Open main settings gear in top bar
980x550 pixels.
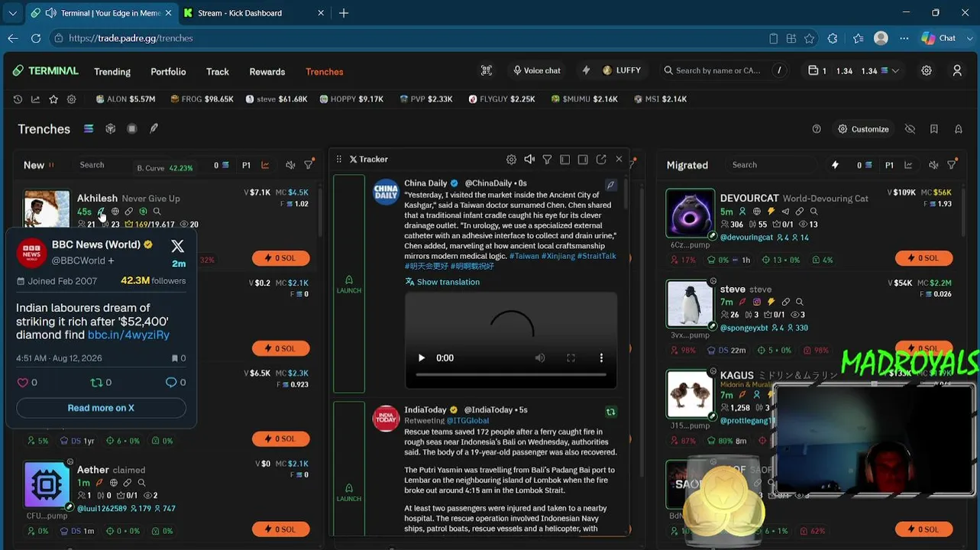[x=927, y=70]
